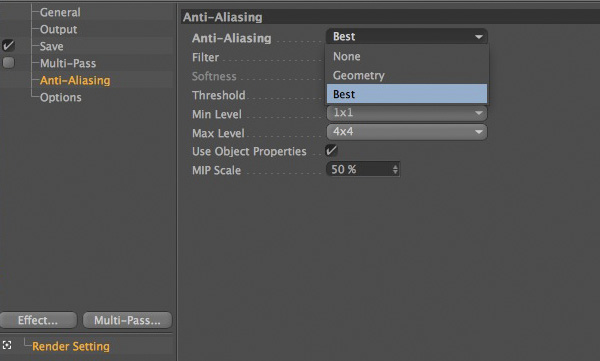Click the Min Level dropdown arrow
This screenshot has height=361, width=600.
(478, 113)
